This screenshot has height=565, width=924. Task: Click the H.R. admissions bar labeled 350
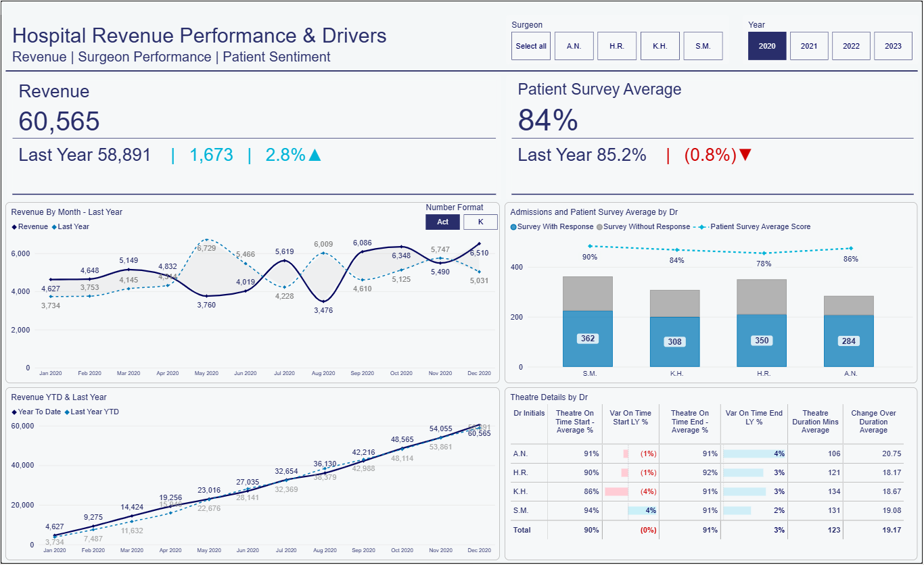click(762, 323)
